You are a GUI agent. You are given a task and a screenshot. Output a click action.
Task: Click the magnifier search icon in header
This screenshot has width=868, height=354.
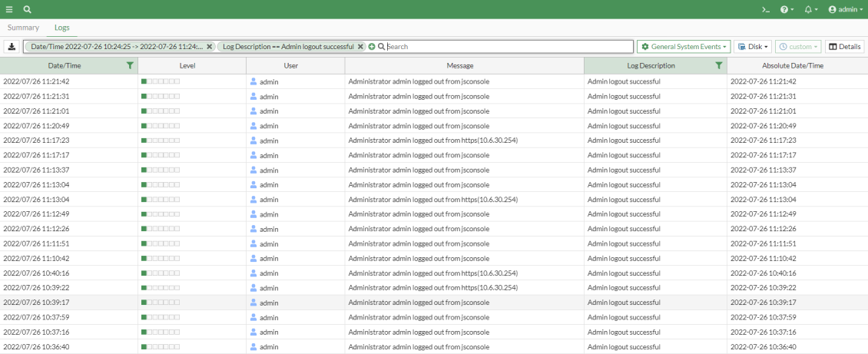pos(27,9)
